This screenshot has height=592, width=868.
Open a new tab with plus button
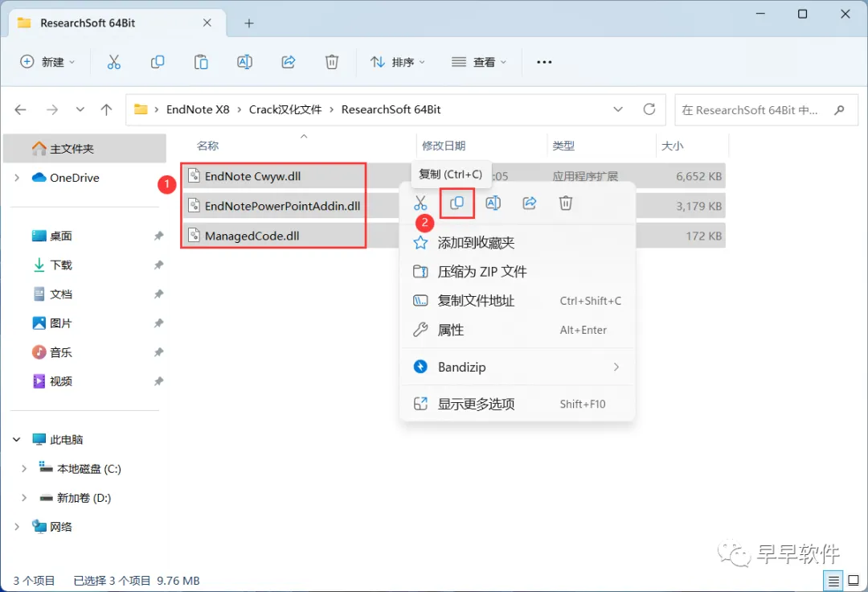click(x=249, y=23)
